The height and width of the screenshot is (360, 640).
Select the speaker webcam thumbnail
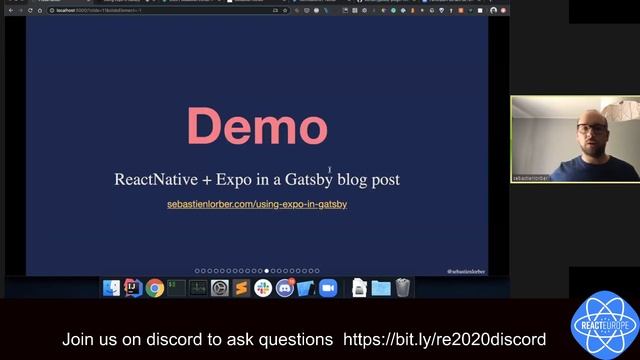(x=575, y=139)
